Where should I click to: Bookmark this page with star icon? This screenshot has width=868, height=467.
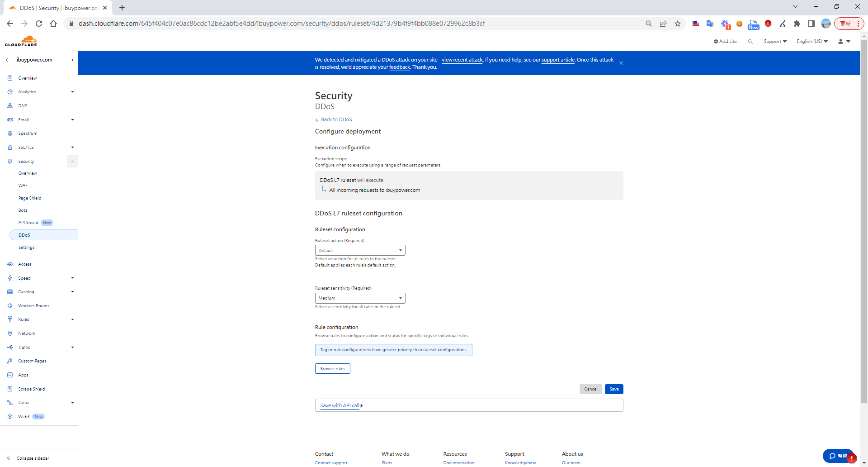[x=677, y=24]
